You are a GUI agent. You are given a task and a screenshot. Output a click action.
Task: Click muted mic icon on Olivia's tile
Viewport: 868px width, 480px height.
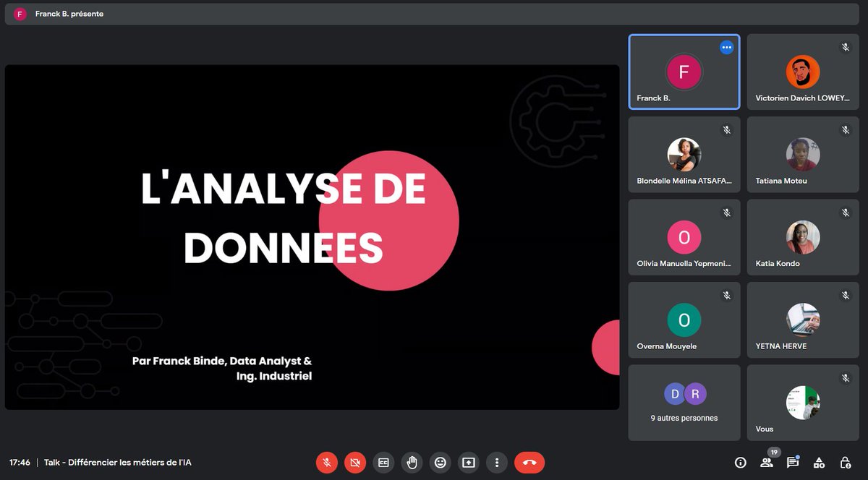727,213
